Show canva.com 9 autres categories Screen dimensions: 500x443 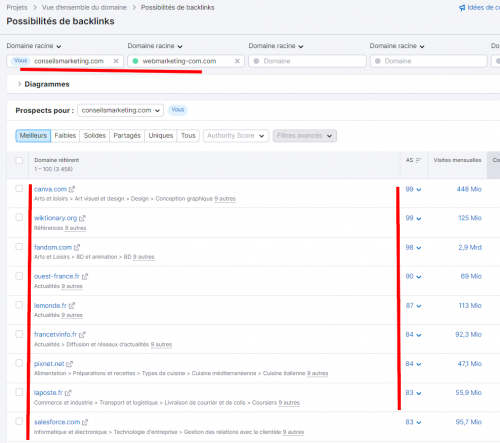[225, 199]
